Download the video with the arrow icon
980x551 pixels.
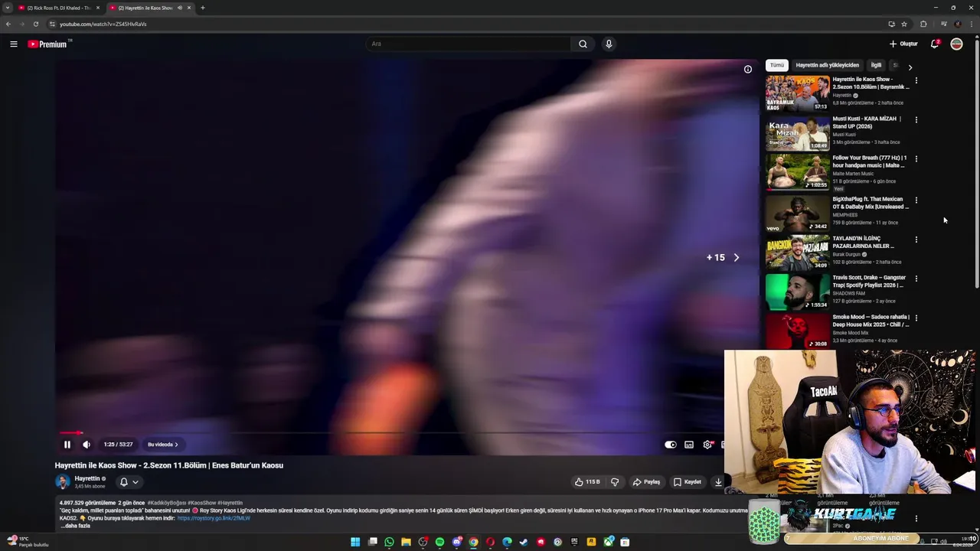click(718, 482)
